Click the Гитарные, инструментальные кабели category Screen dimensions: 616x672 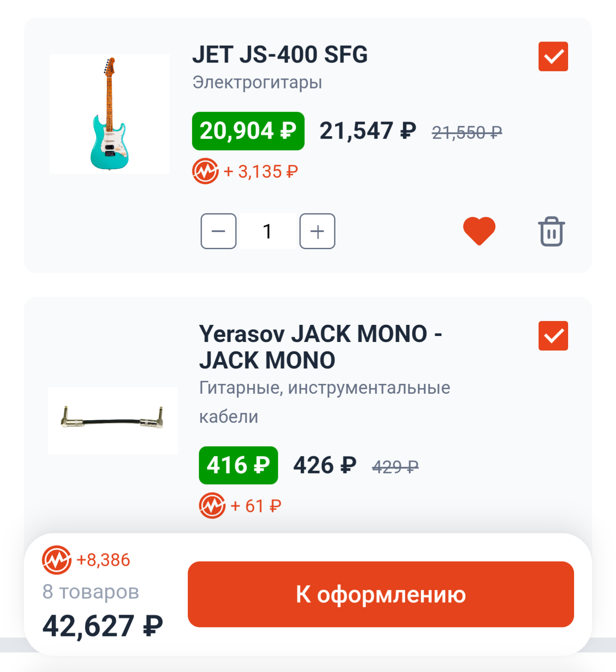coord(324,401)
